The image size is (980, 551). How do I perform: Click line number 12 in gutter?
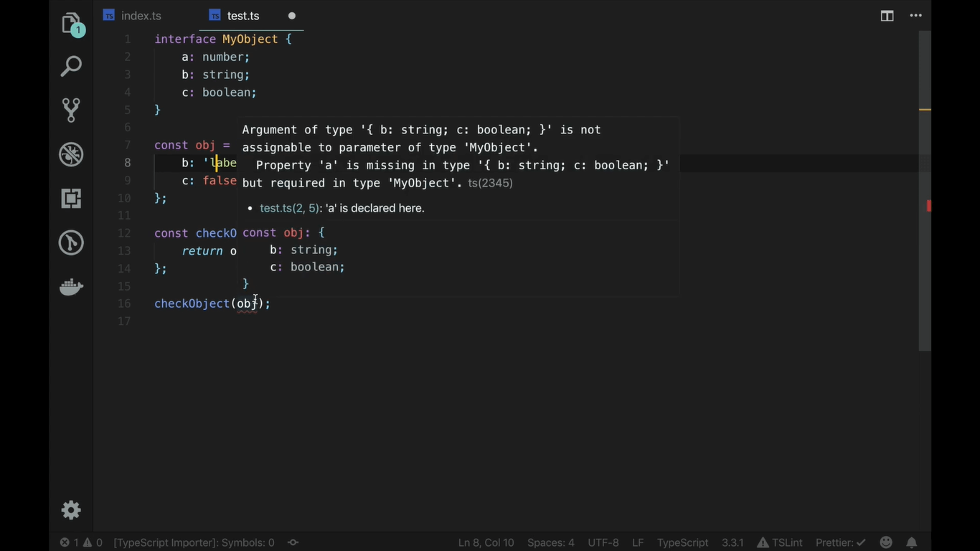124,233
